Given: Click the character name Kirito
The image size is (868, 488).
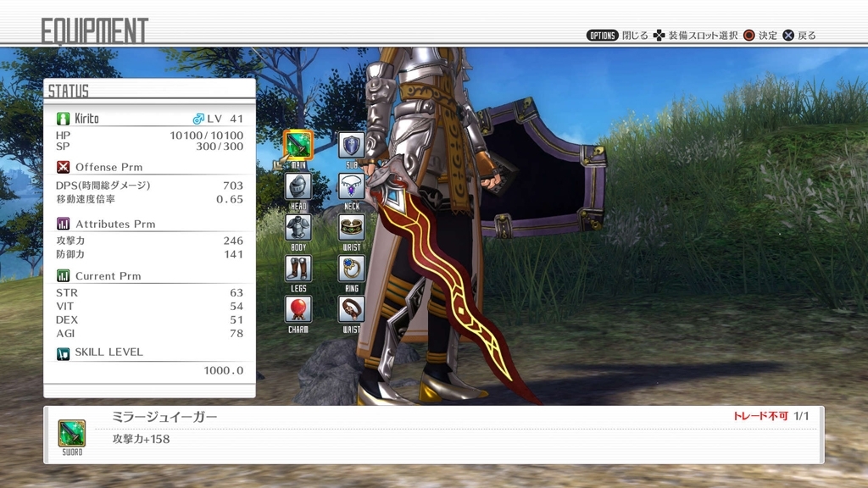Looking at the screenshot, I should pos(86,119).
